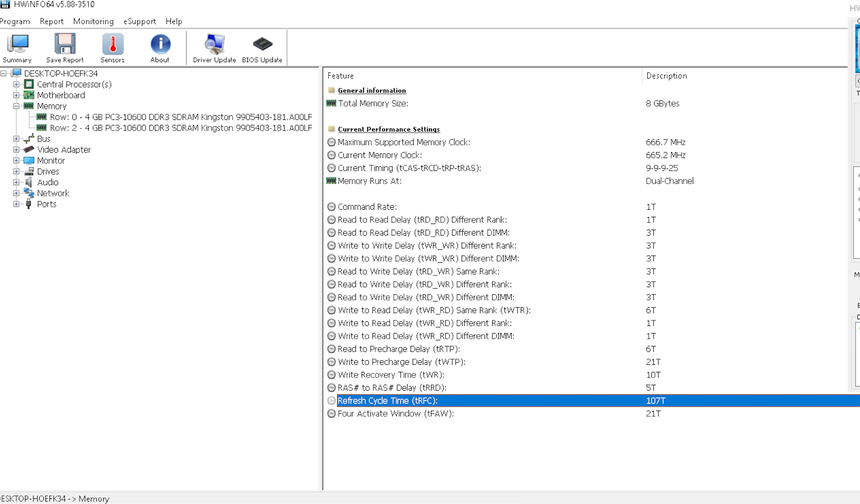Click the Total Memory Size chip icon
The height and width of the screenshot is (504, 860).
coord(331,103)
